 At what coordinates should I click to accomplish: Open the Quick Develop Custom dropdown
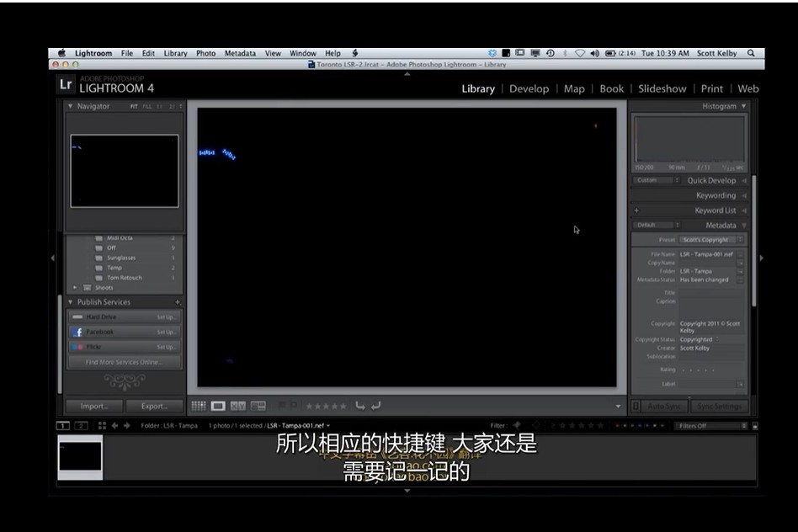[657, 179]
